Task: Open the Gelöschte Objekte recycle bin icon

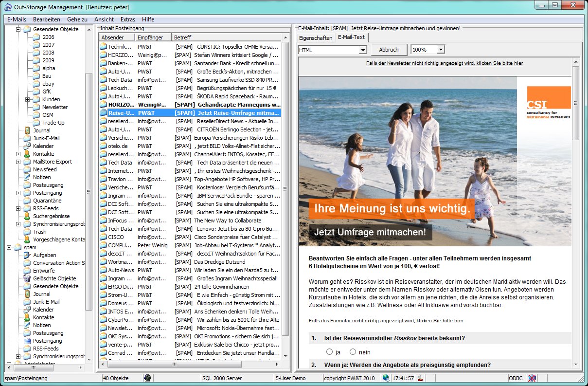Action: coord(27,278)
